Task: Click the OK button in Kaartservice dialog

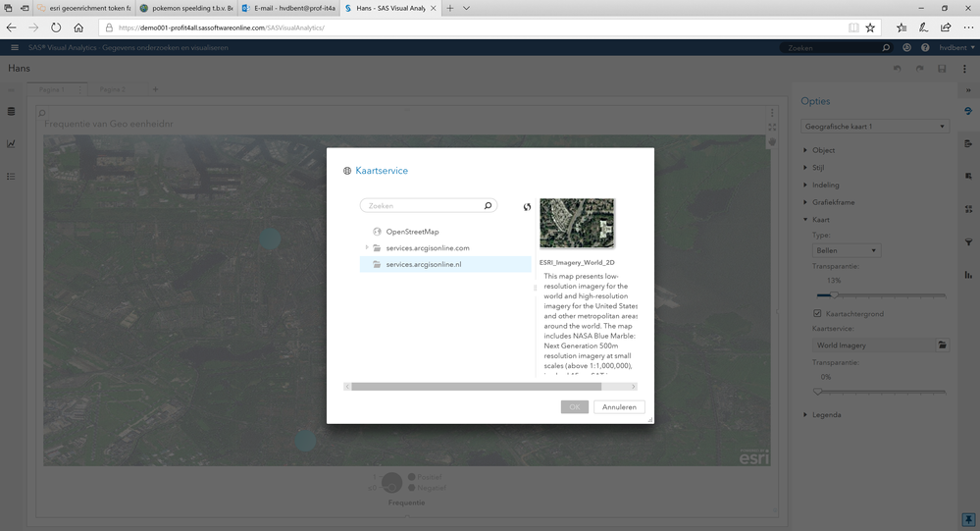Action: [575, 407]
